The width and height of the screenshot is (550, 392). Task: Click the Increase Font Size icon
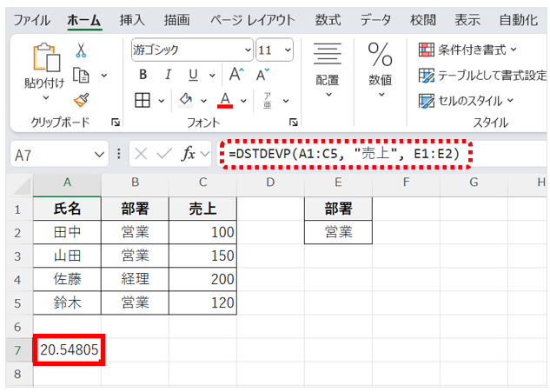coord(235,75)
